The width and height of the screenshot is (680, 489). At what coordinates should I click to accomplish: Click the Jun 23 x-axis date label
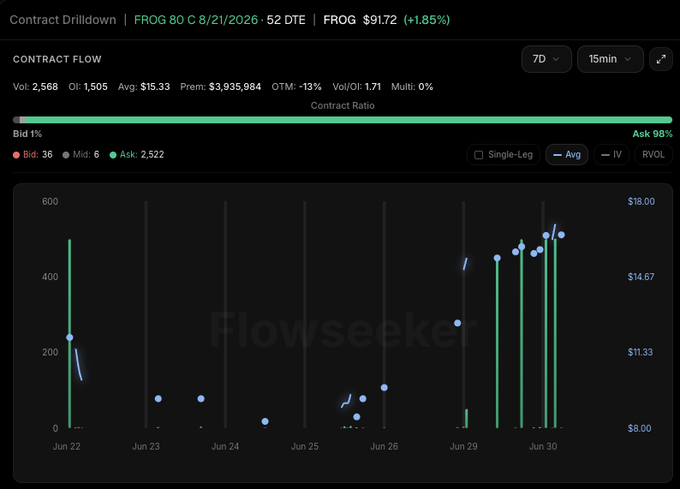point(146,446)
